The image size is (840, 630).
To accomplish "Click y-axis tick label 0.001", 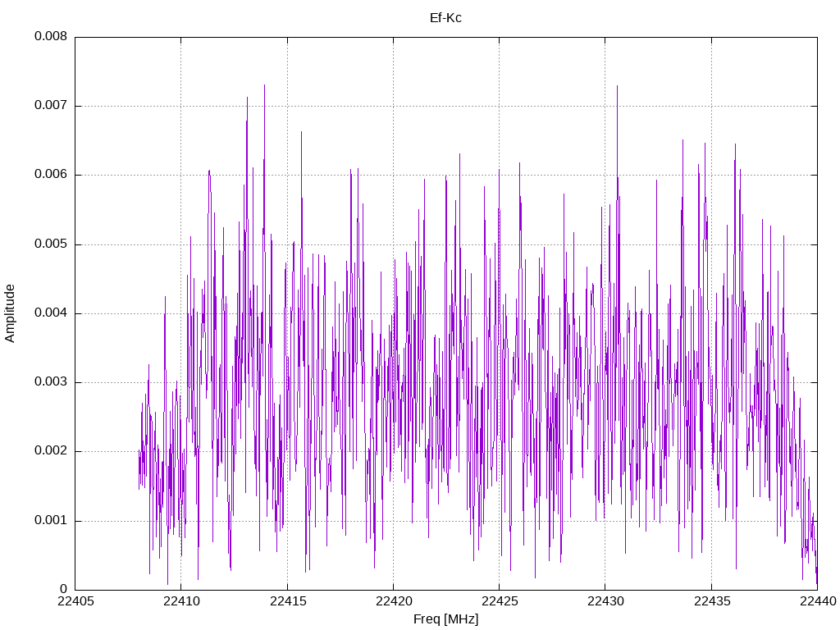I will [51, 521].
